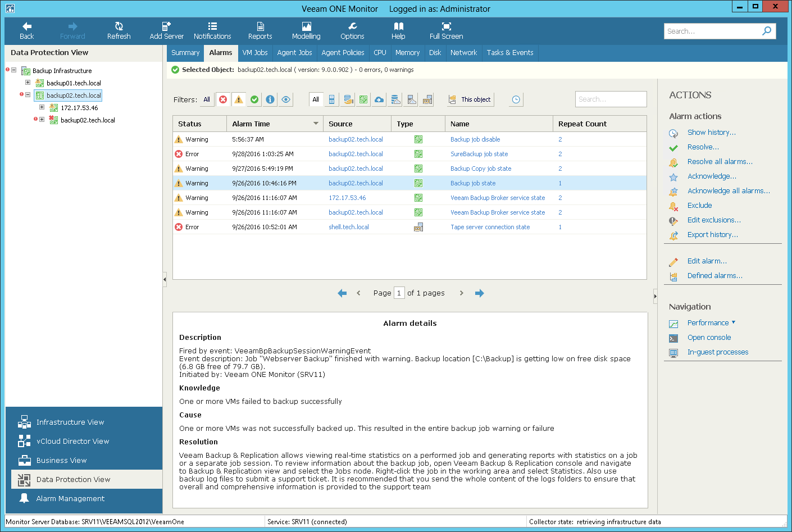
Task: Expand the nested backup02.tech.local child node
Action: click(42, 120)
